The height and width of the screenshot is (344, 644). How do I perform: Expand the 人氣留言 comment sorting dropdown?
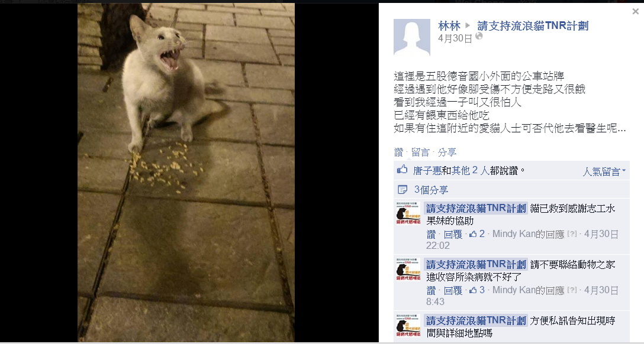[604, 171]
